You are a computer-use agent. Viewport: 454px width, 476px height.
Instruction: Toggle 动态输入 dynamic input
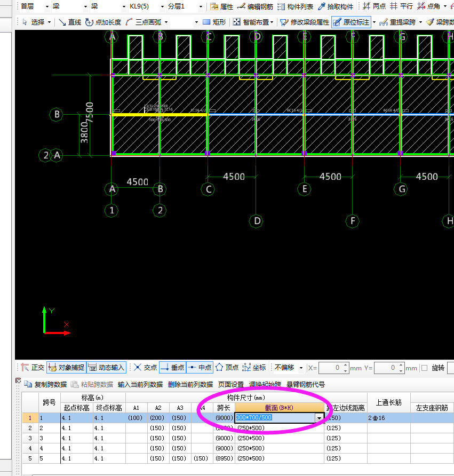pyautogui.click(x=106, y=367)
